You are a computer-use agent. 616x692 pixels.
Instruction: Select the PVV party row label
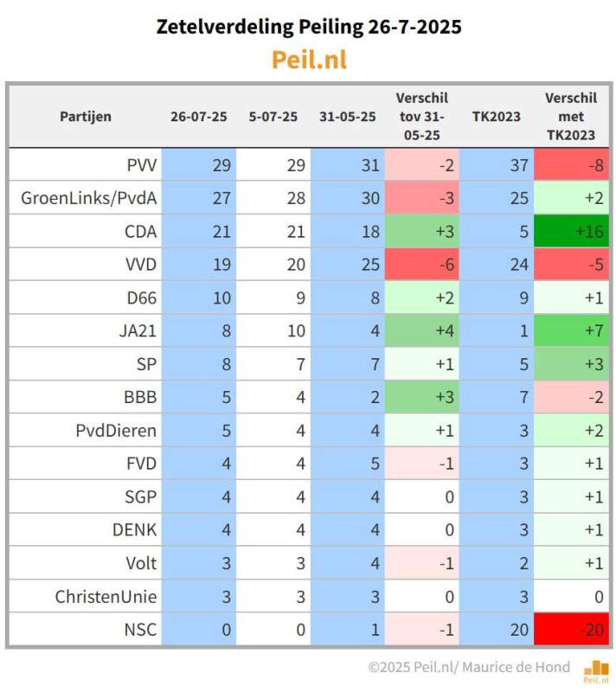(142, 165)
